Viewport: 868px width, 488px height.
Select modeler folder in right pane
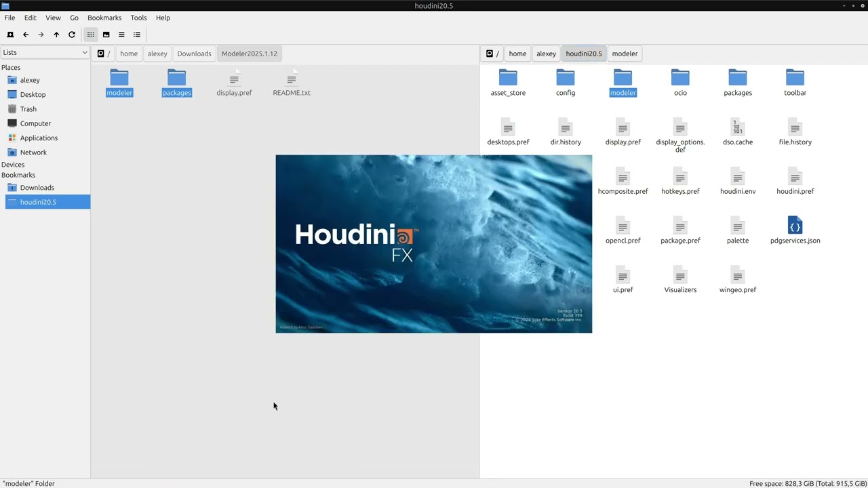[x=623, y=83]
